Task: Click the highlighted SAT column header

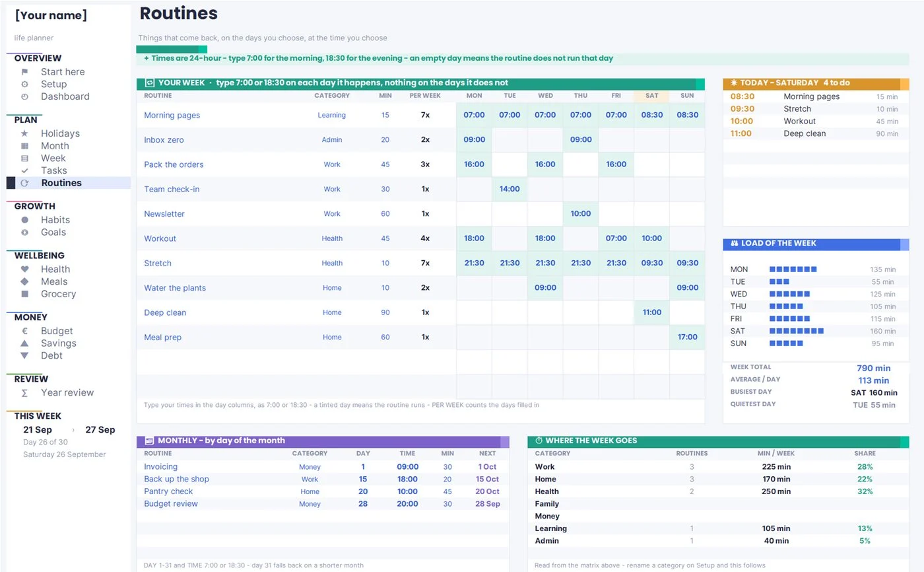Action: click(x=651, y=96)
